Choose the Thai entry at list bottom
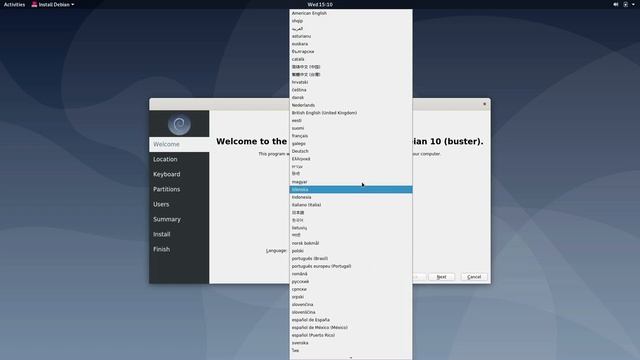This screenshot has height=360, width=640. [351, 350]
